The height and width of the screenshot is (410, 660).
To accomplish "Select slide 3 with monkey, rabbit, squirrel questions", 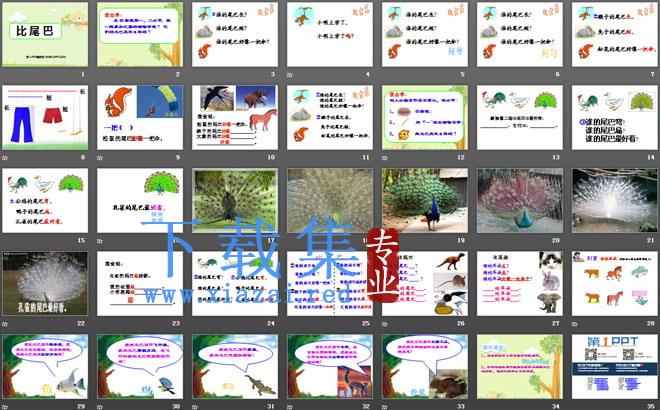I will tap(235, 35).
